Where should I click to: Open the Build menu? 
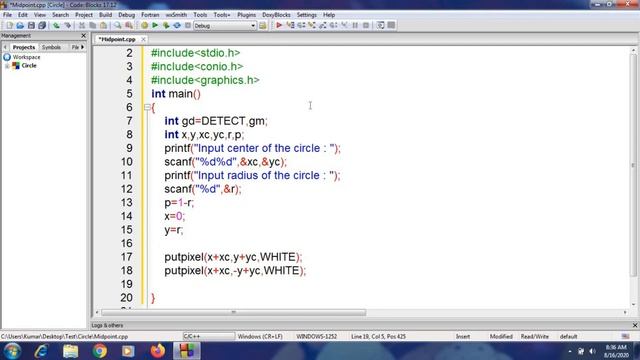[105, 15]
